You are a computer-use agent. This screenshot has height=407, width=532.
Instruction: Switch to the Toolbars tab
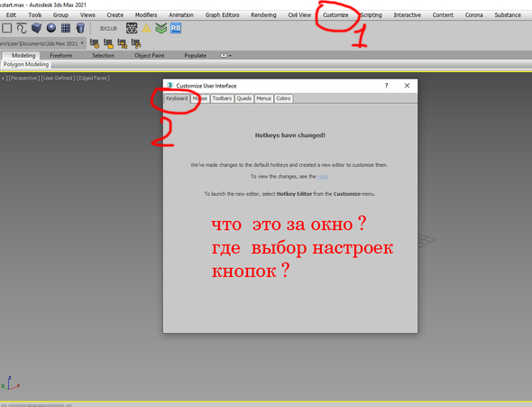[x=222, y=98]
